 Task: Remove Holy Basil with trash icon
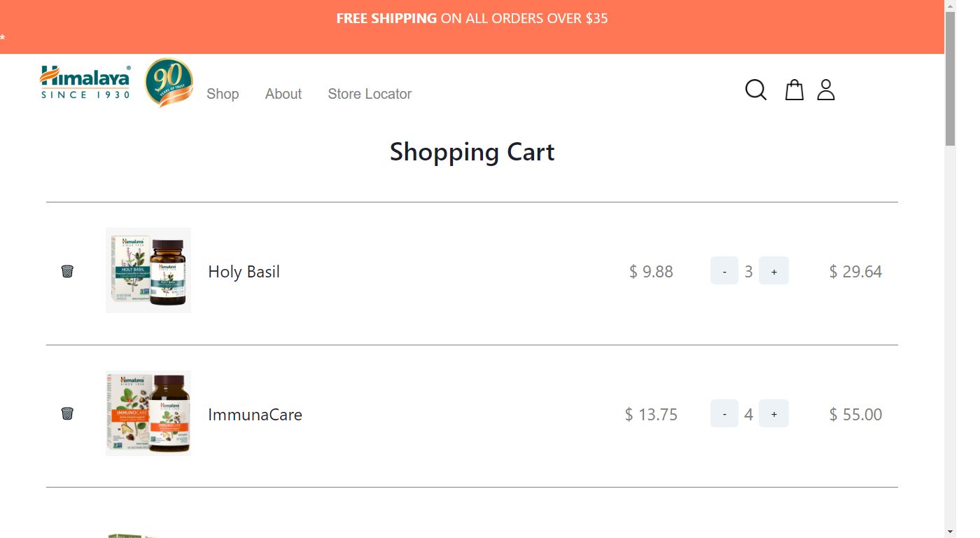tap(67, 271)
